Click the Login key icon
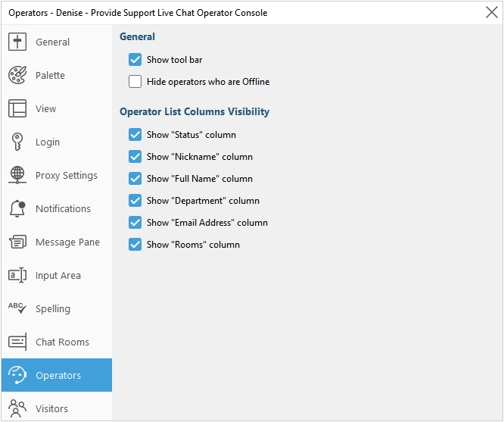The height and width of the screenshot is (422, 504). [17, 142]
